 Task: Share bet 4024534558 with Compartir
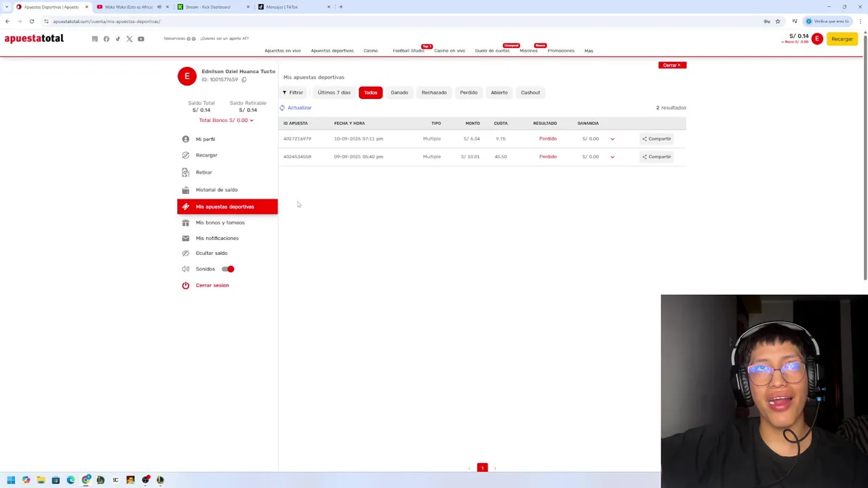pyautogui.click(x=656, y=157)
